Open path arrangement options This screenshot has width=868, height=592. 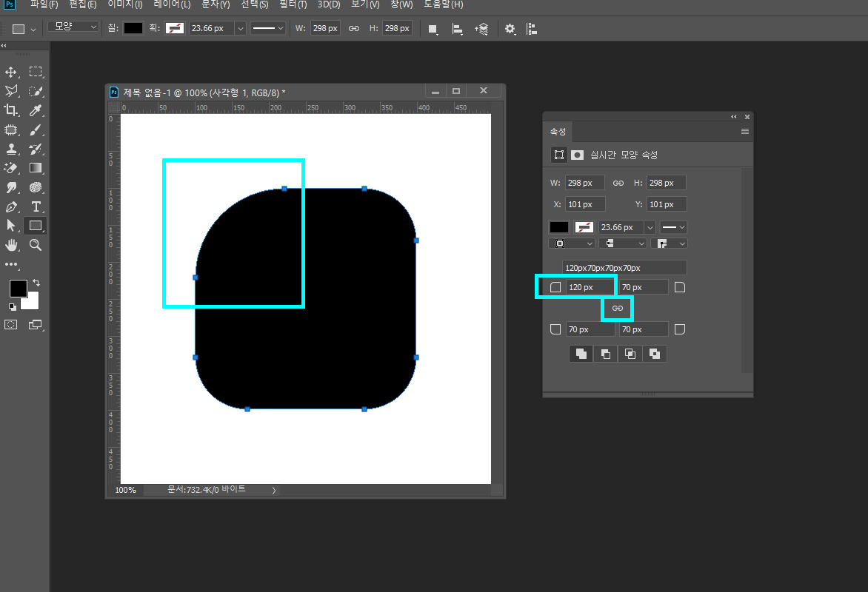coord(481,29)
